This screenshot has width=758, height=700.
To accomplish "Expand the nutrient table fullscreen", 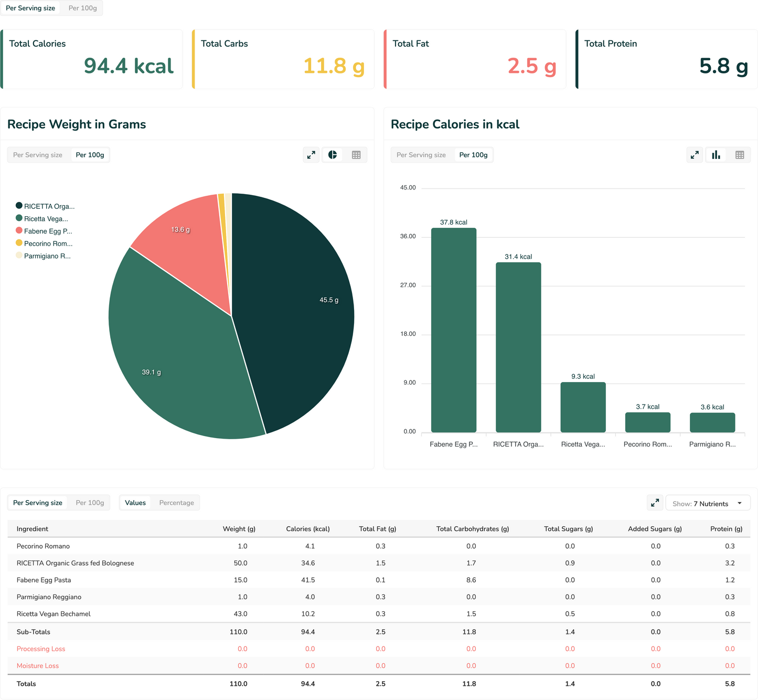I will click(655, 503).
